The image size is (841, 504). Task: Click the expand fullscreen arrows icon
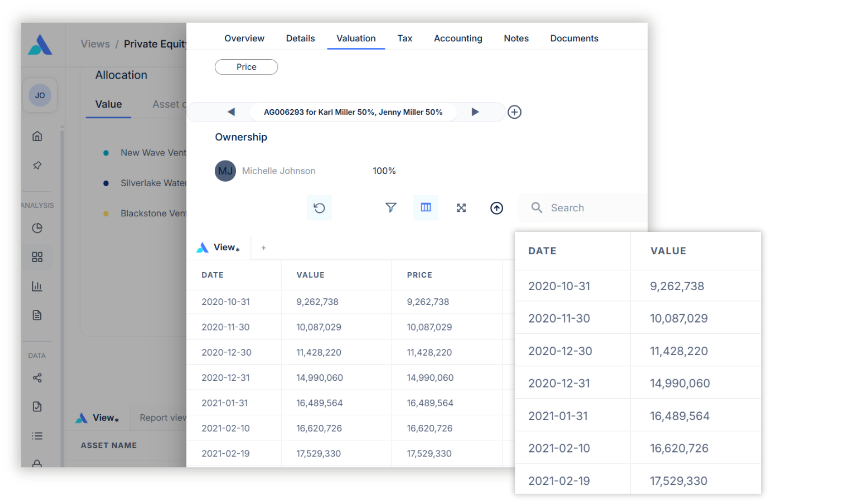(x=461, y=208)
